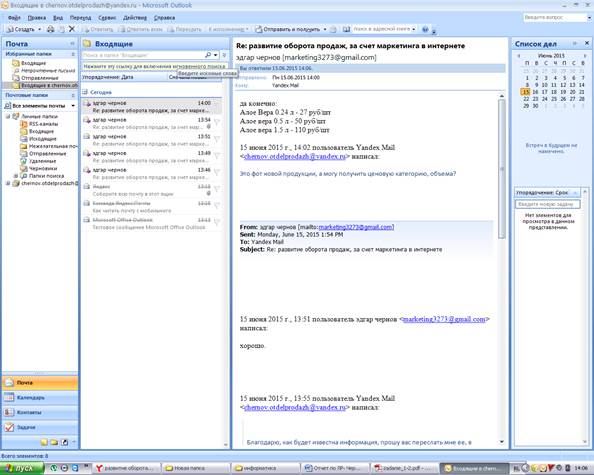Click the Введите вопрос help question box

point(554,17)
